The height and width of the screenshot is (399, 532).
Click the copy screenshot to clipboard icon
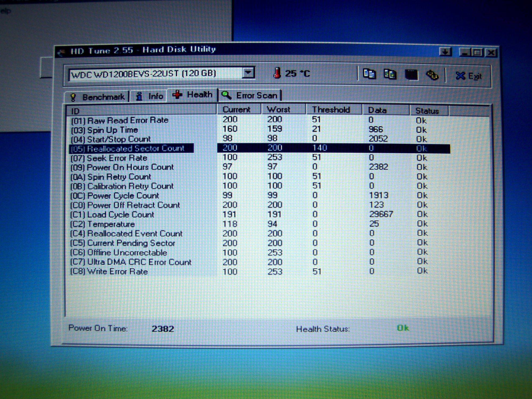tap(390, 74)
